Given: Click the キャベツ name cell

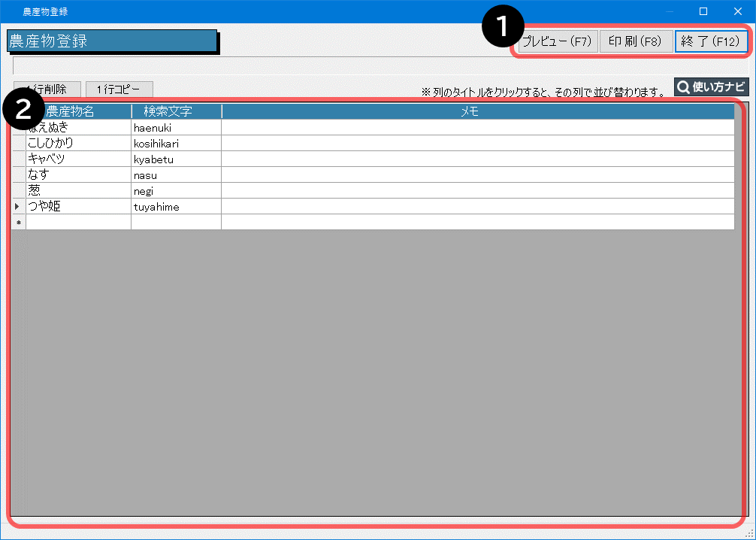Looking at the screenshot, I should coord(78,159).
